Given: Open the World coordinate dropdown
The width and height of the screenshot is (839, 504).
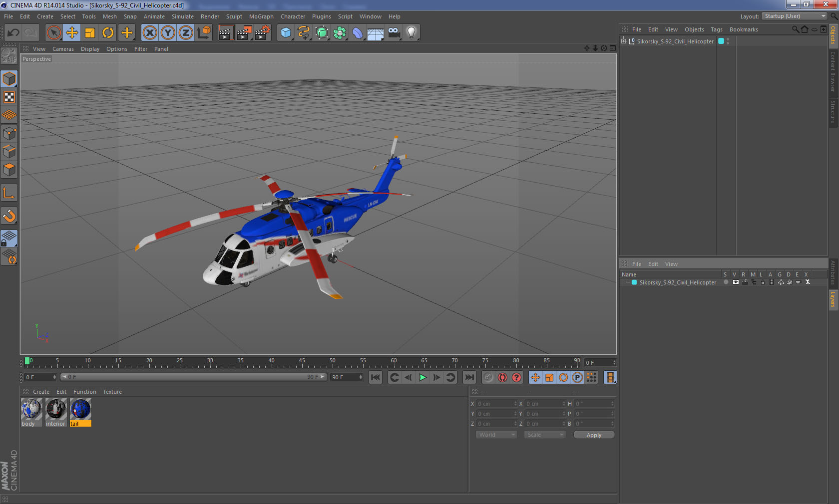Looking at the screenshot, I should [x=496, y=435].
